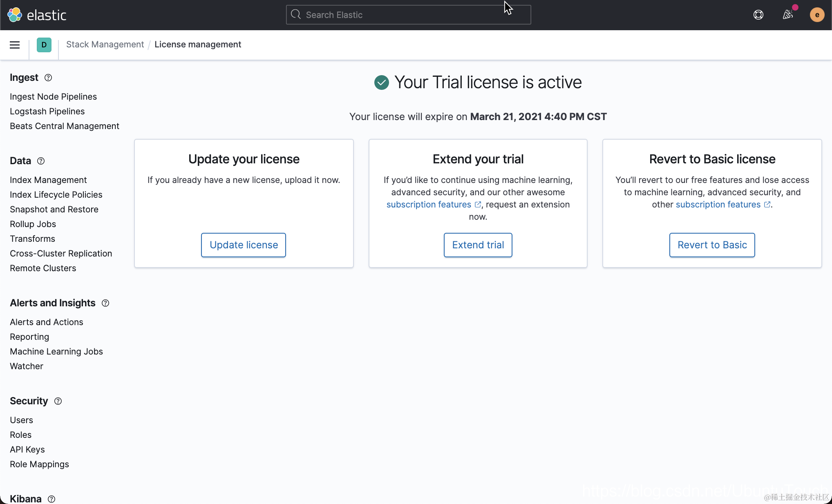The height and width of the screenshot is (504, 832).
Task: Open the hamburger navigation menu
Action: [x=15, y=45]
